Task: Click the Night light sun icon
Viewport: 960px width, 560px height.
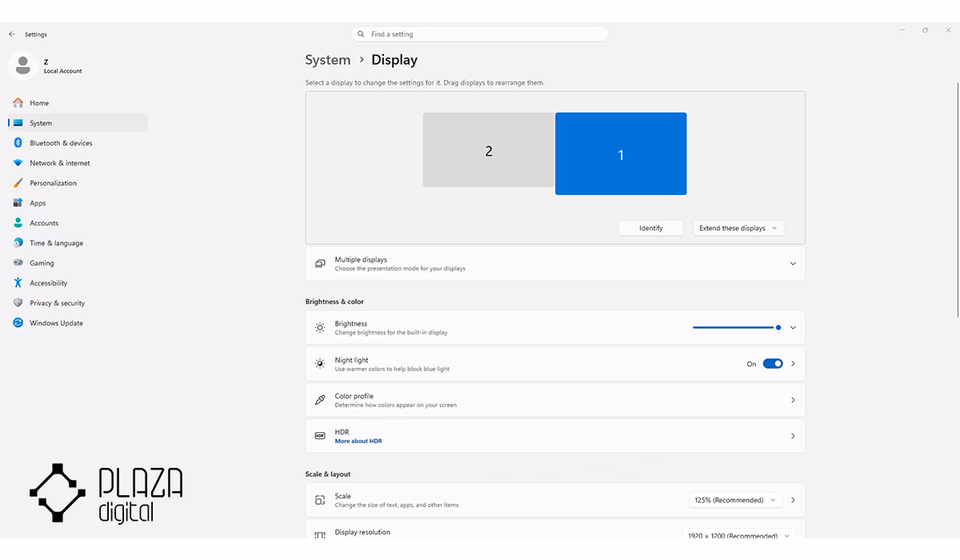Action: click(x=320, y=364)
